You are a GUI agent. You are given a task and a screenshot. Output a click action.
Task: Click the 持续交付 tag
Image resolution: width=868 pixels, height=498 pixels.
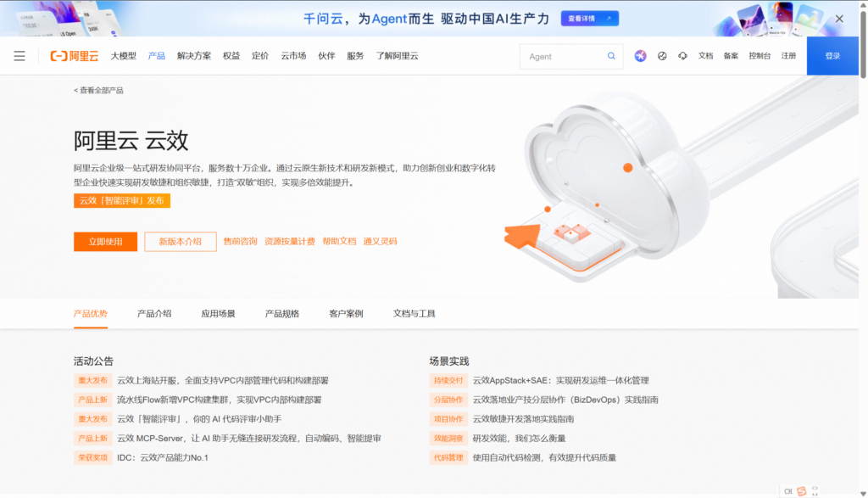[x=448, y=381]
